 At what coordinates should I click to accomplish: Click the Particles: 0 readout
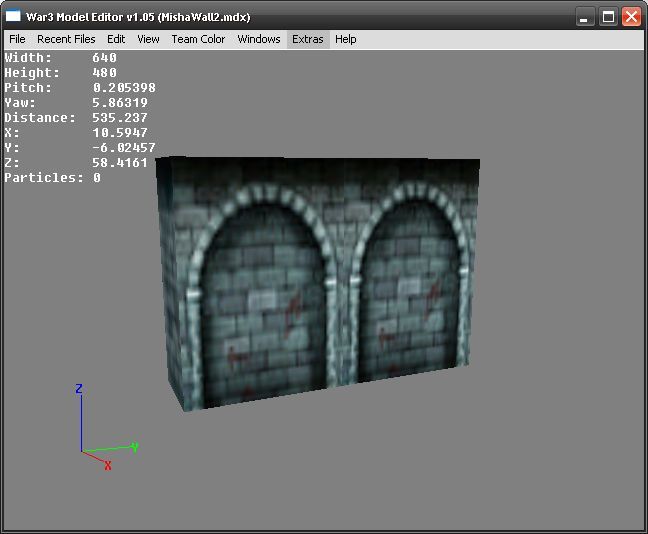(52, 178)
